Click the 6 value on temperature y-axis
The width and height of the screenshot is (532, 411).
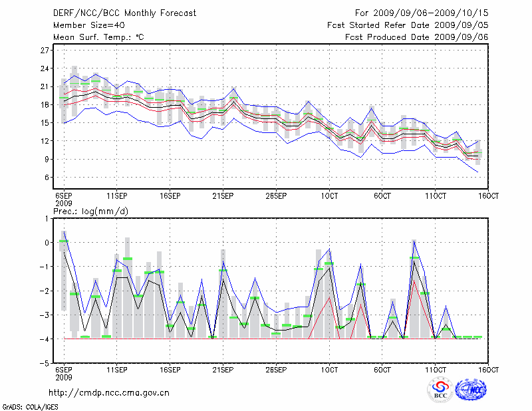(47, 178)
